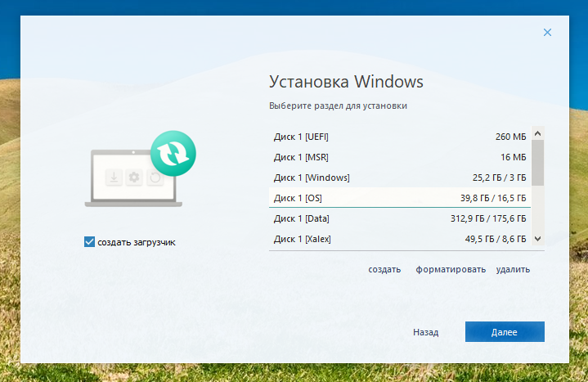Proceed with the Далее button
Viewport: 588px width, 382px height.
[x=505, y=332]
